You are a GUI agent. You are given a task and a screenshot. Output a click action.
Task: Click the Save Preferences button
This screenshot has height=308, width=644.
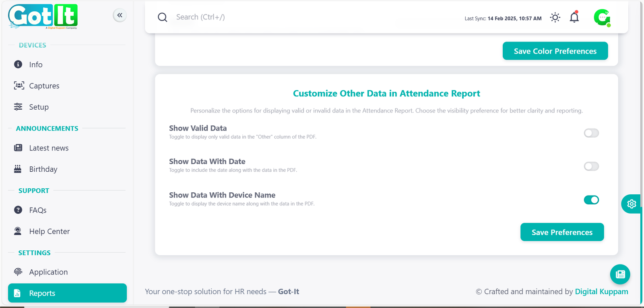tap(562, 232)
